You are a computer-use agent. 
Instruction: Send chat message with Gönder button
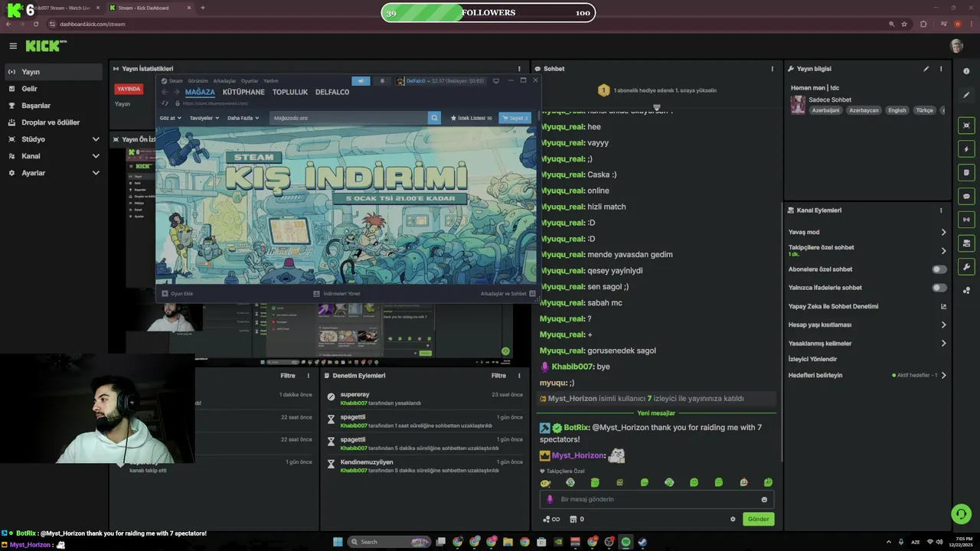pyautogui.click(x=758, y=519)
